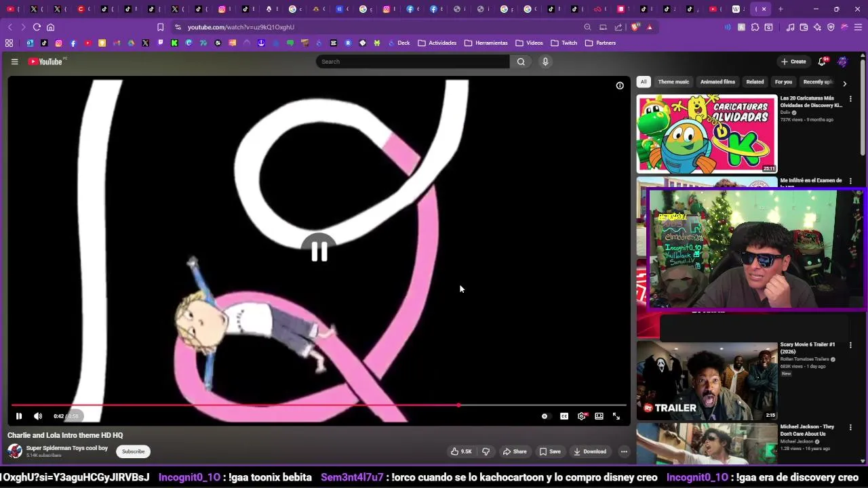Focus the YouTube search field
This screenshot has height=488, width=868.
tap(412, 62)
